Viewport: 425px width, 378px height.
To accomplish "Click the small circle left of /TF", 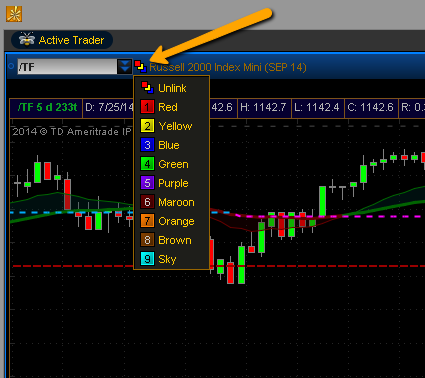I will 11,66.
